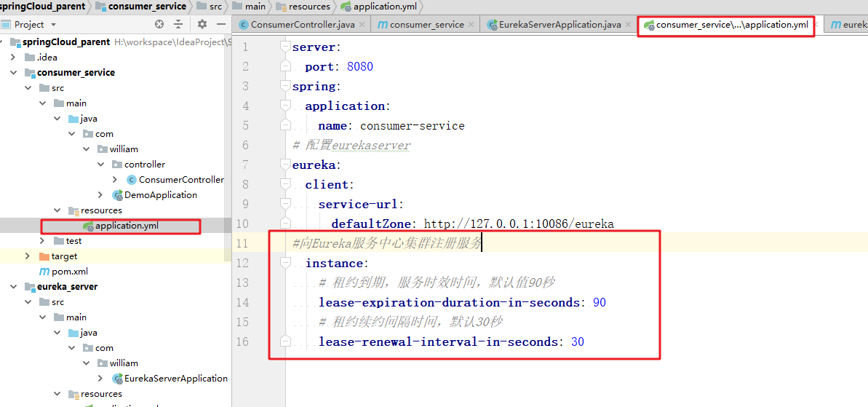Close the EurekaServerApplication.java tab
Image resolution: width=868 pixels, height=407 pixels.
[x=628, y=24]
